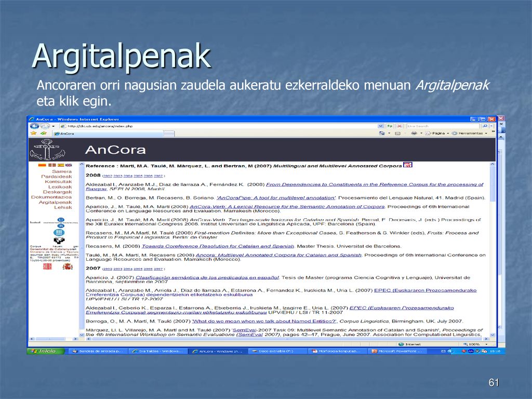Screen dimensions: 532x399
Task: Click the green Refresh arrows button
Action: click(x=390, y=126)
